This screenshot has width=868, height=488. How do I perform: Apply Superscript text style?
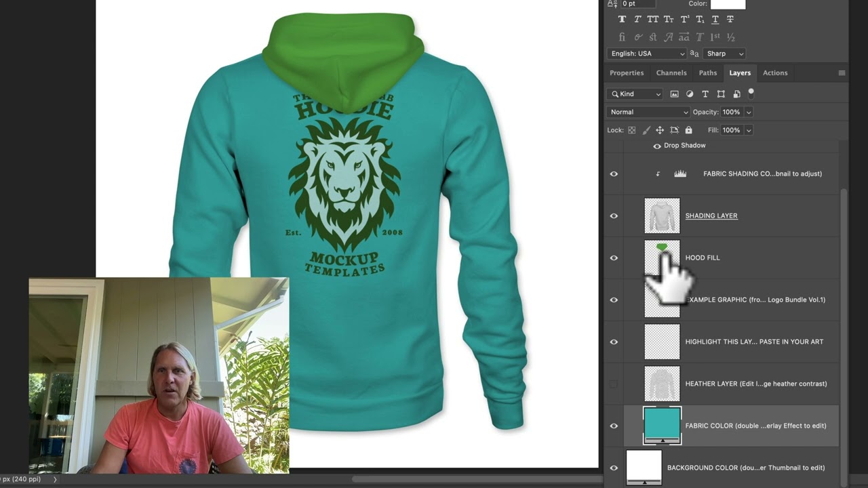pyautogui.click(x=684, y=20)
